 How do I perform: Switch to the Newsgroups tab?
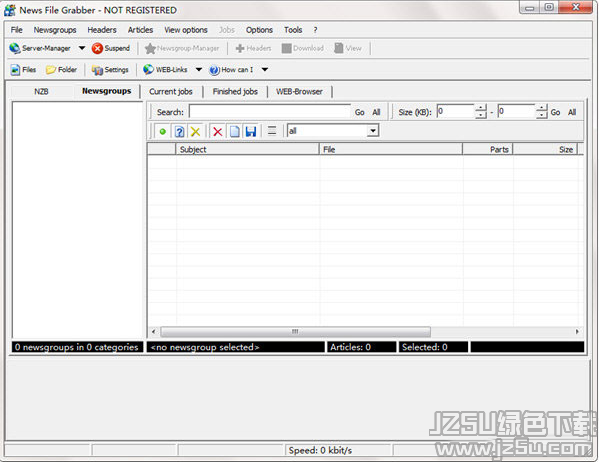pyautogui.click(x=107, y=91)
